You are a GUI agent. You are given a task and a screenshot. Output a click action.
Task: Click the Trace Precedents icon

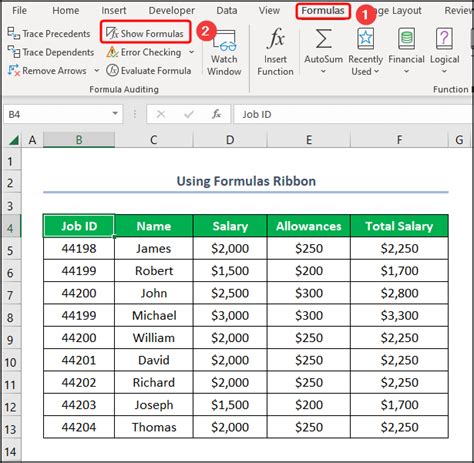tap(14, 33)
